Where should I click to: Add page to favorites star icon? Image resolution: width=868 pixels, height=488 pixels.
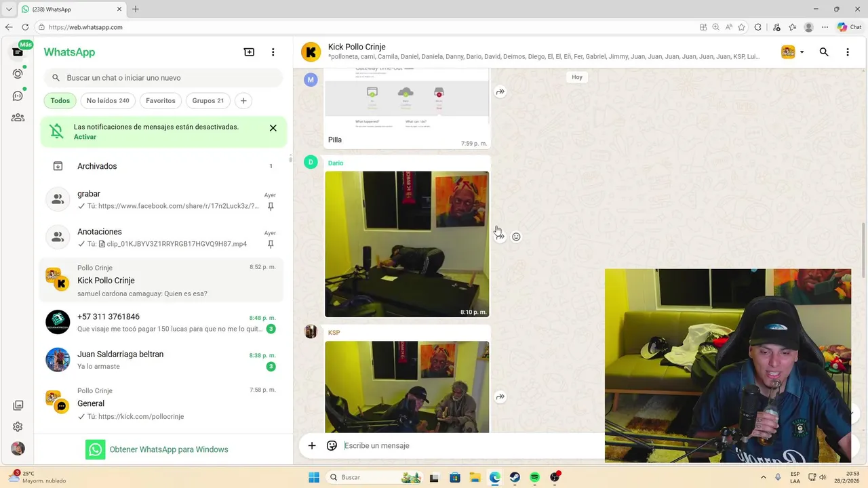tap(742, 27)
